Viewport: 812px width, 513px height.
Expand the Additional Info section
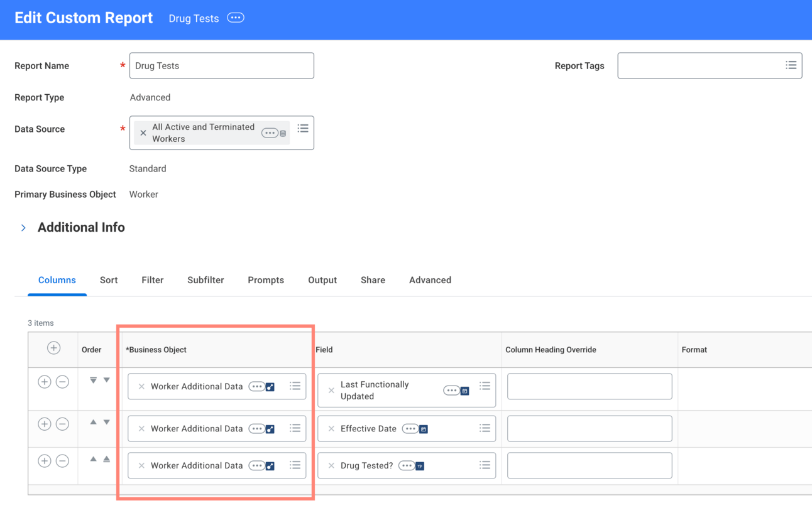23,228
